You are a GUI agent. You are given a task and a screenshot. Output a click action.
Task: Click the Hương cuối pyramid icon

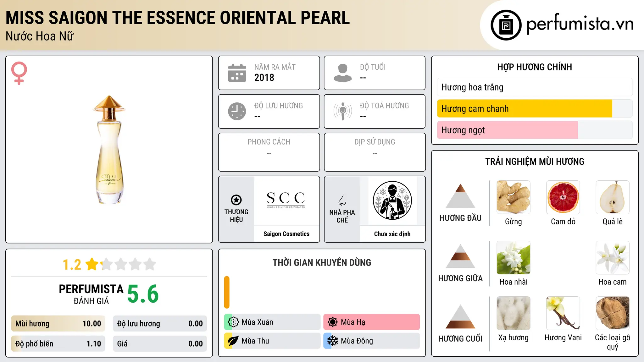coord(460,316)
